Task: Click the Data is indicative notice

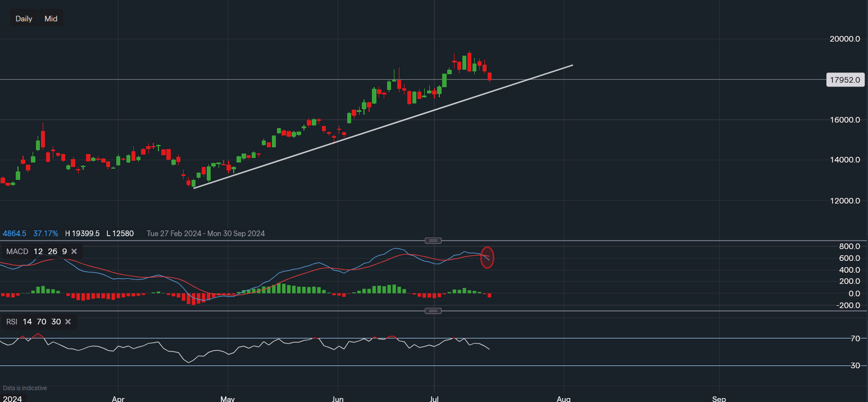Action: point(24,388)
